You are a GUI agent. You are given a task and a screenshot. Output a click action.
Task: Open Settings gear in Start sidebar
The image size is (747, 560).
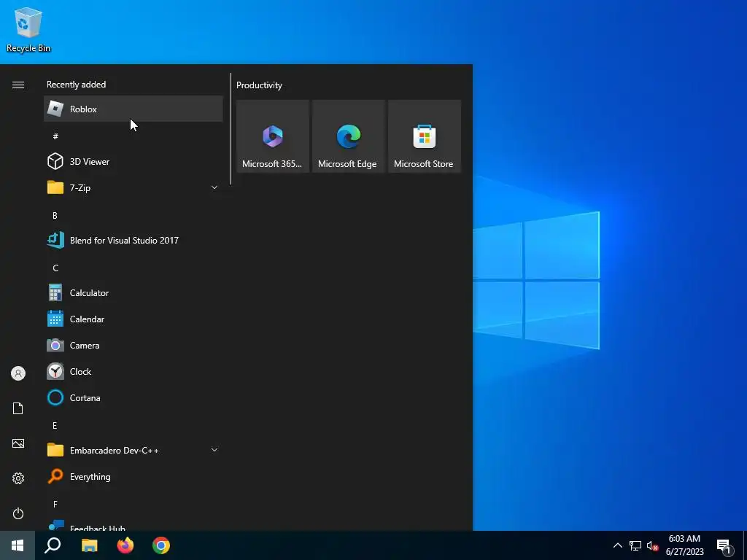(x=18, y=478)
